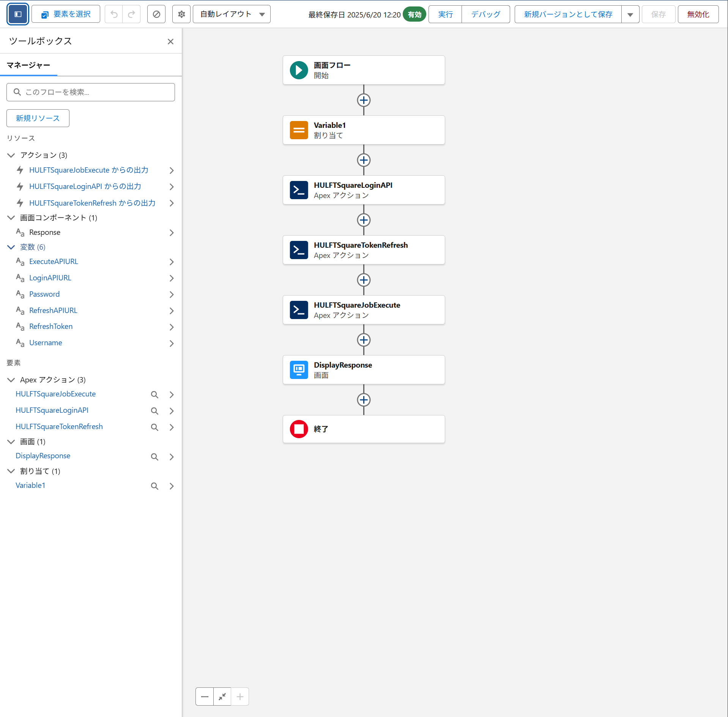Screen dimensions: 728x717
Task: Click the redo arrow icon
Action: click(131, 14)
